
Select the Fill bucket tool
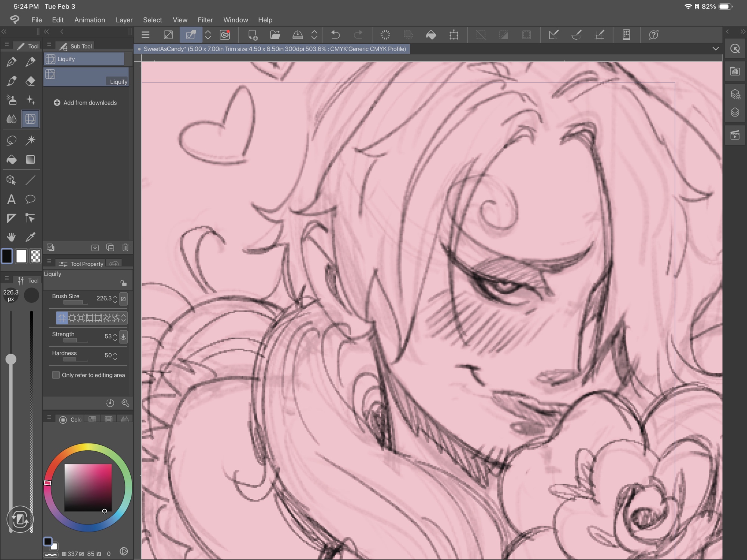(x=11, y=160)
